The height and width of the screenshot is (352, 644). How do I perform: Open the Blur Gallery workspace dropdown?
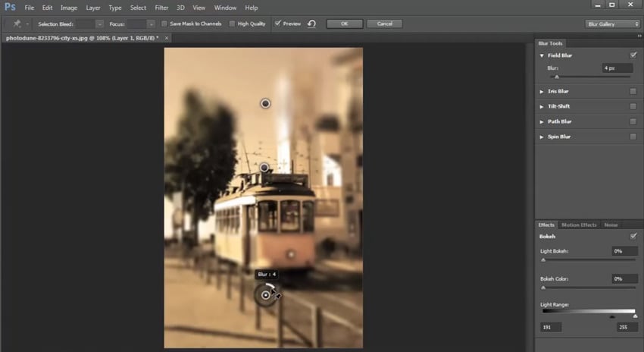612,24
